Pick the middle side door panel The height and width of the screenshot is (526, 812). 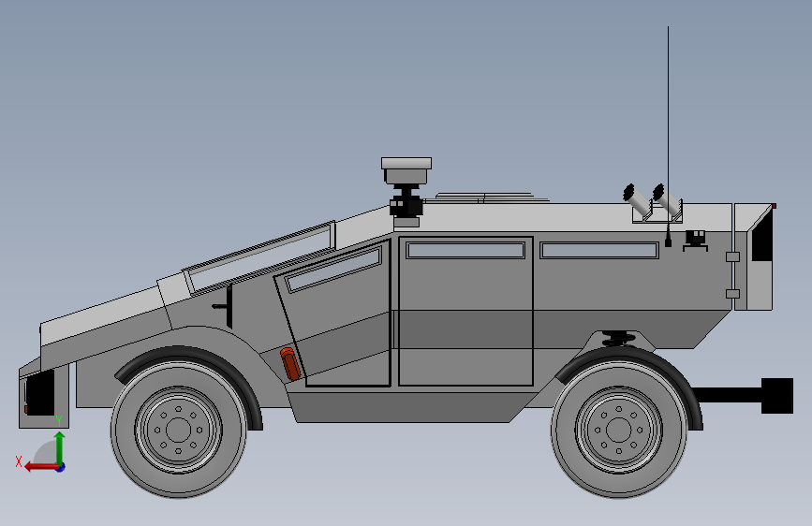465,311
